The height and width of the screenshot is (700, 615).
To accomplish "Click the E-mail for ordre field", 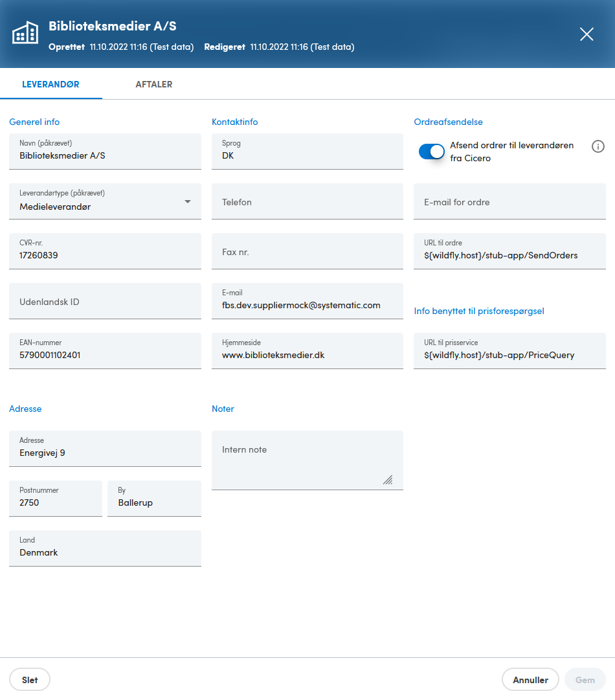I will coord(509,201).
